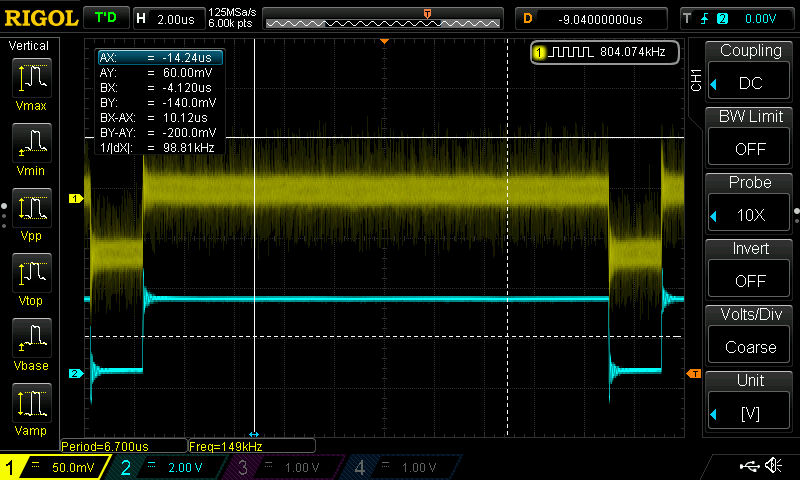Screen dimensions: 800x480
Task: Click the cursor A position arrow at grid bottom
Action: point(254,434)
